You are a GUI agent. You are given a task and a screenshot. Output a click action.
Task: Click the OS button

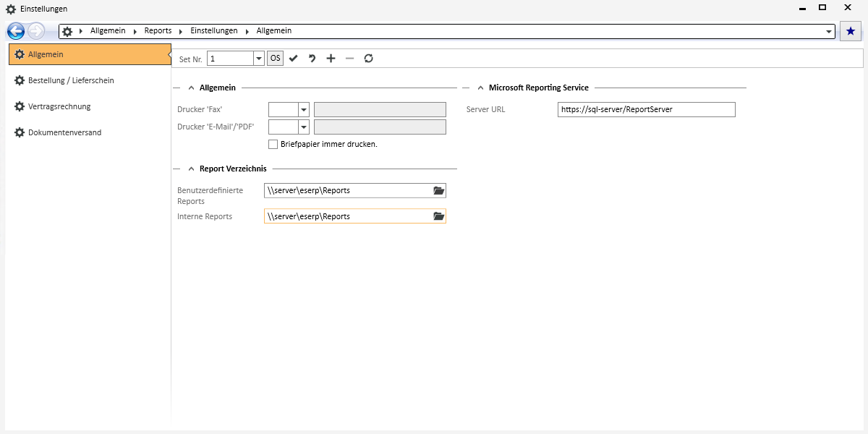(276, 59)
